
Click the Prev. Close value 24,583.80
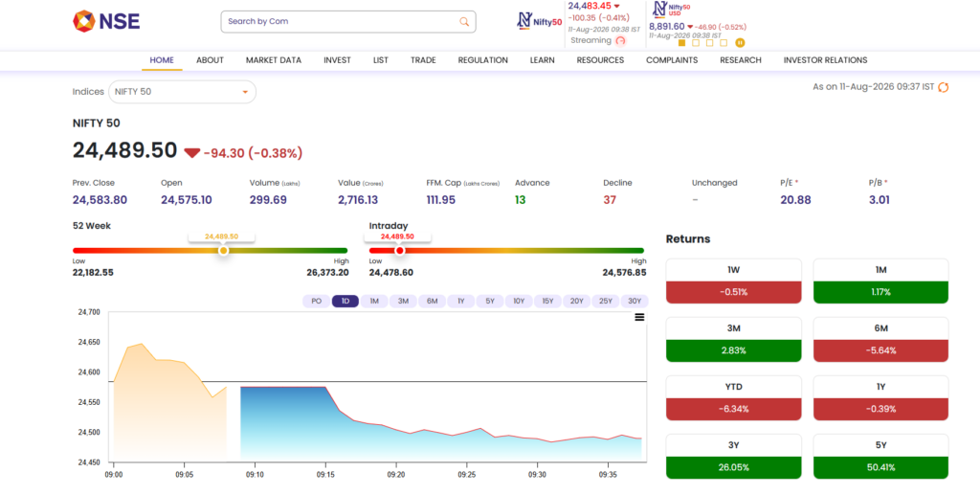tap(100, 200)
